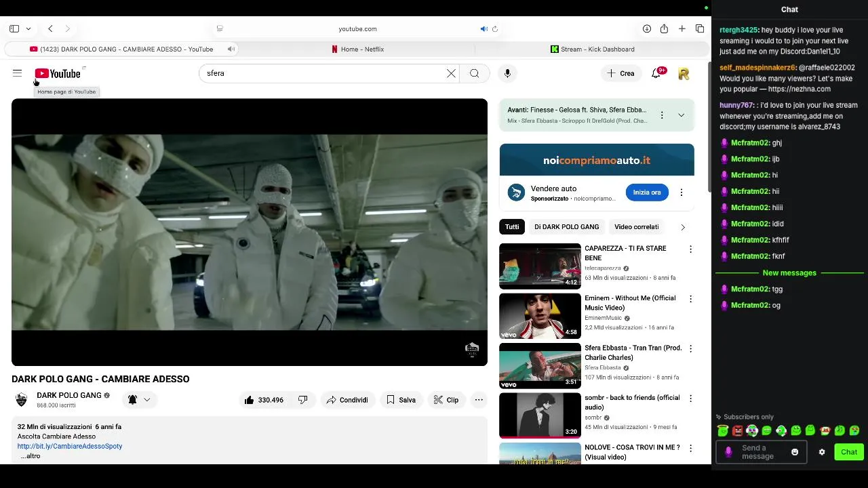Switch to the Home - Netflix tab

[357, 49]
